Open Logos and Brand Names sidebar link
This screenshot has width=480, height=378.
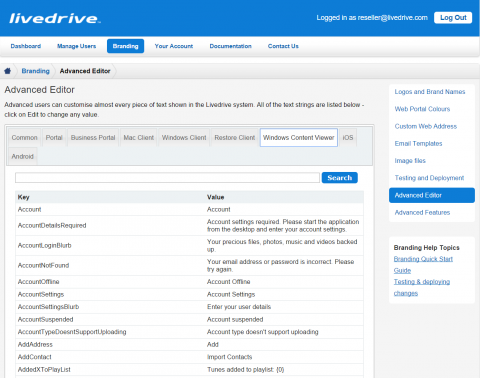[430, 92]
